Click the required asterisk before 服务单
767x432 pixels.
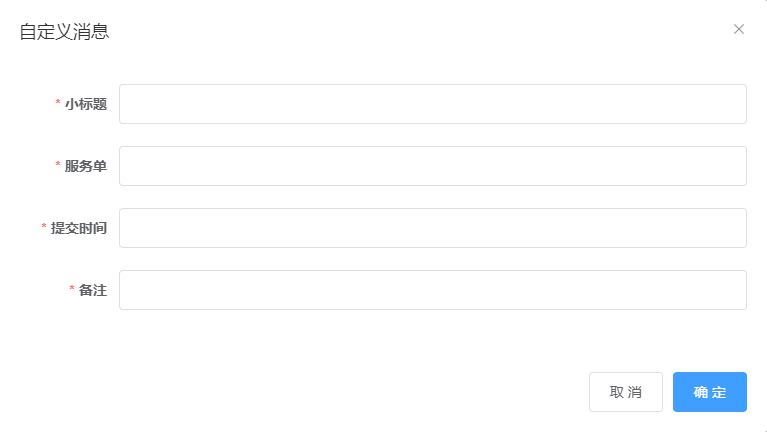click(58, 166)
